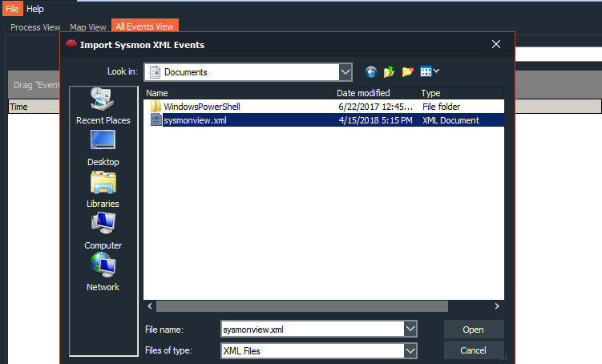Switch to the Map View tab

pos(88,27)
